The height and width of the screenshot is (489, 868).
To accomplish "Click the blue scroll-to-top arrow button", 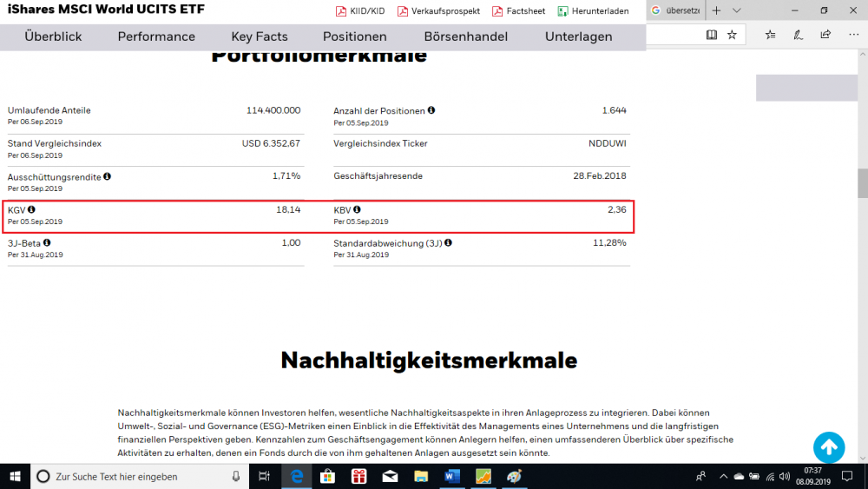I will coord(829,447).
